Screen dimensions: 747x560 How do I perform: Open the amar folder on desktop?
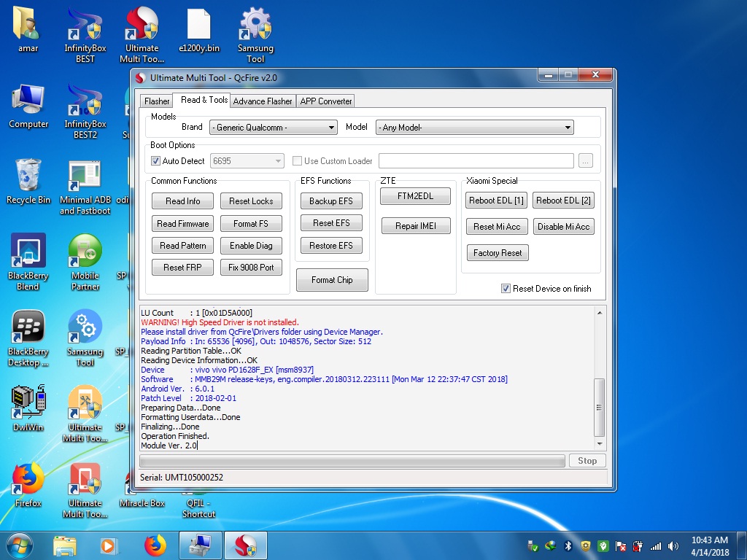28,29
